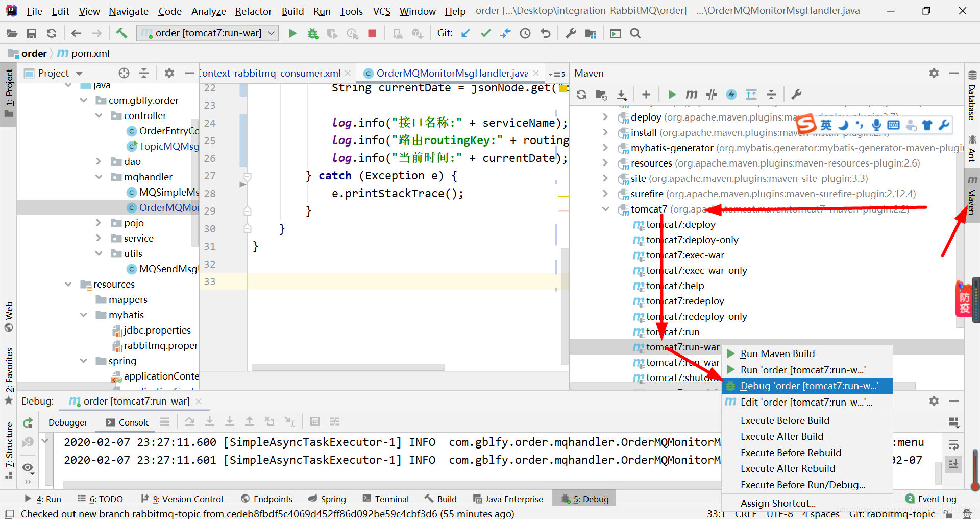This screenshot has height=519, width=980.
Task: Toggle scroll to end in console
Action: click(953, 464)
